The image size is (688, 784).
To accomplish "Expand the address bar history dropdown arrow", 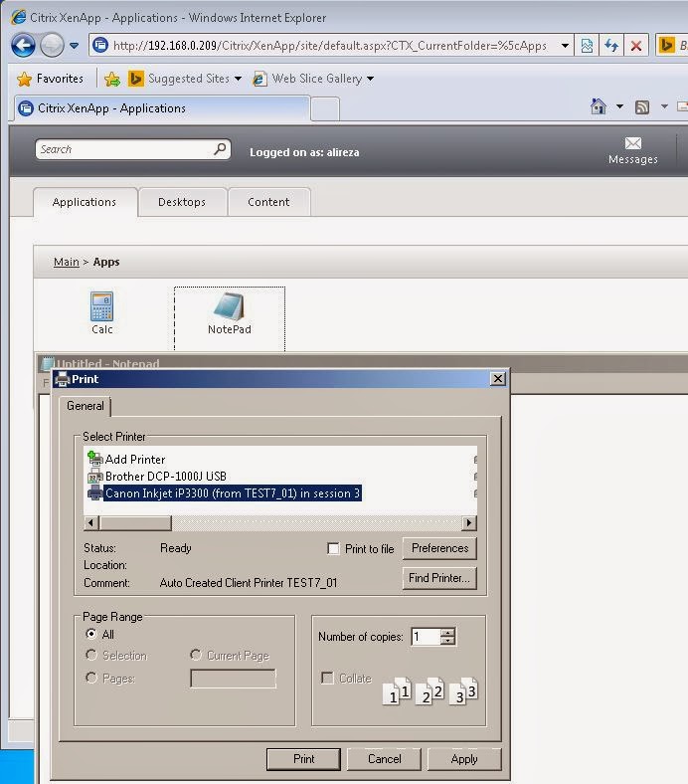I will [x=565, y=46].
